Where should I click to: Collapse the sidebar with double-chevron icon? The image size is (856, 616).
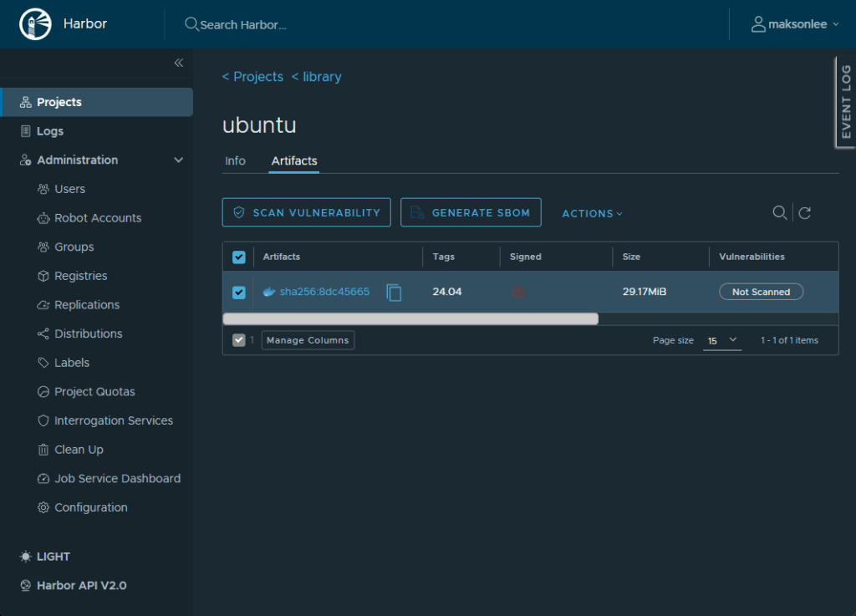[x=178, y=63]
